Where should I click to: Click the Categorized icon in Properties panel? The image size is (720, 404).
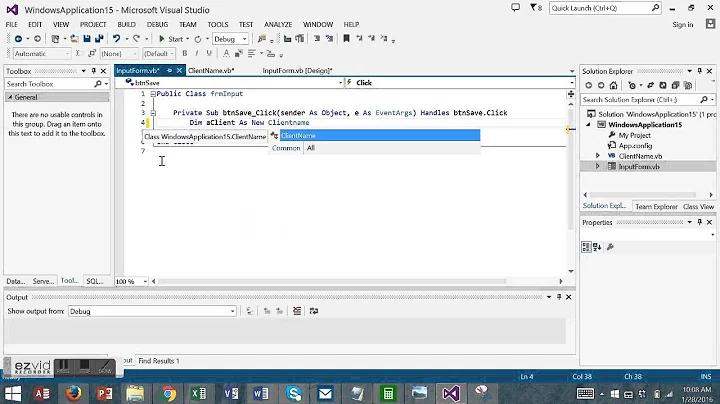[x=586, y=247]
